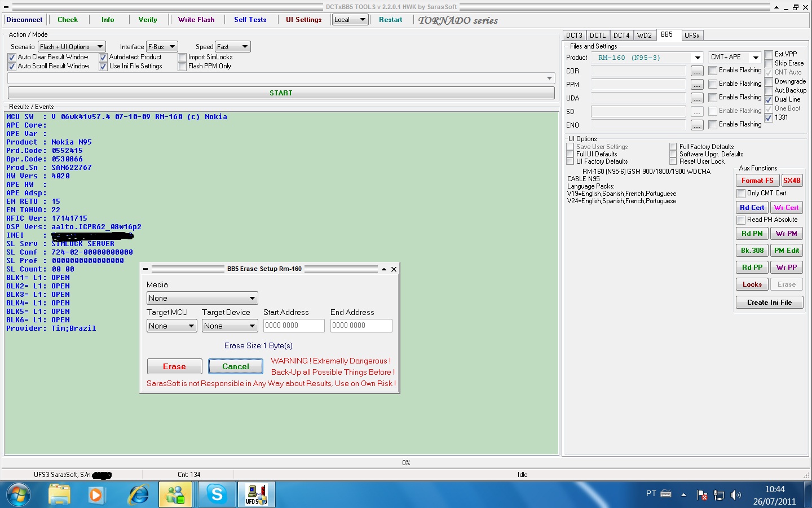Open the UFSx tab

[x=691, y=36]
